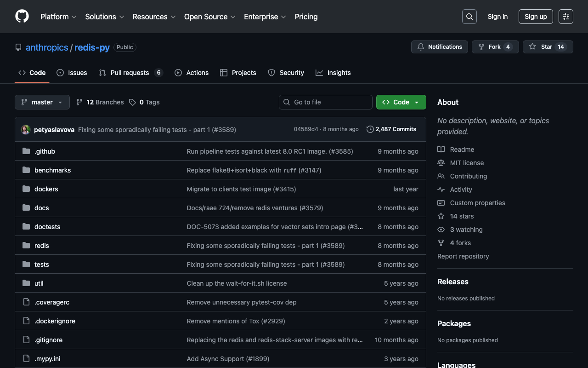588x368 pixels.
Task: Click the GitHub logo icon
Action: pos(22,17)
